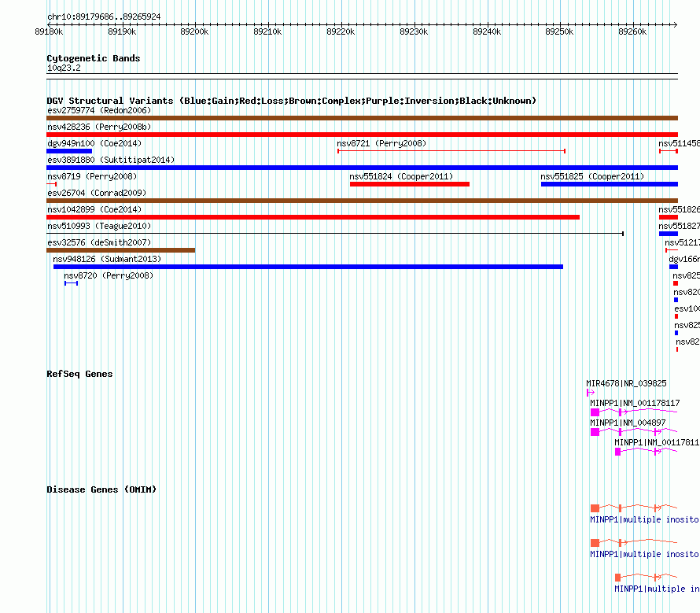Image resolution: width=700 pixels, height=613 pixels.
Task: Open the dgv949n100 (Coe2014) blue gain bar
Action: (69, 151)
